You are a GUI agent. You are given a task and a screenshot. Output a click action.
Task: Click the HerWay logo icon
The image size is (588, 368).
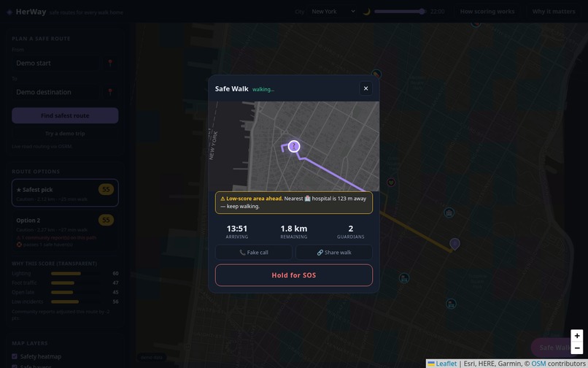(x=9, y=12)
